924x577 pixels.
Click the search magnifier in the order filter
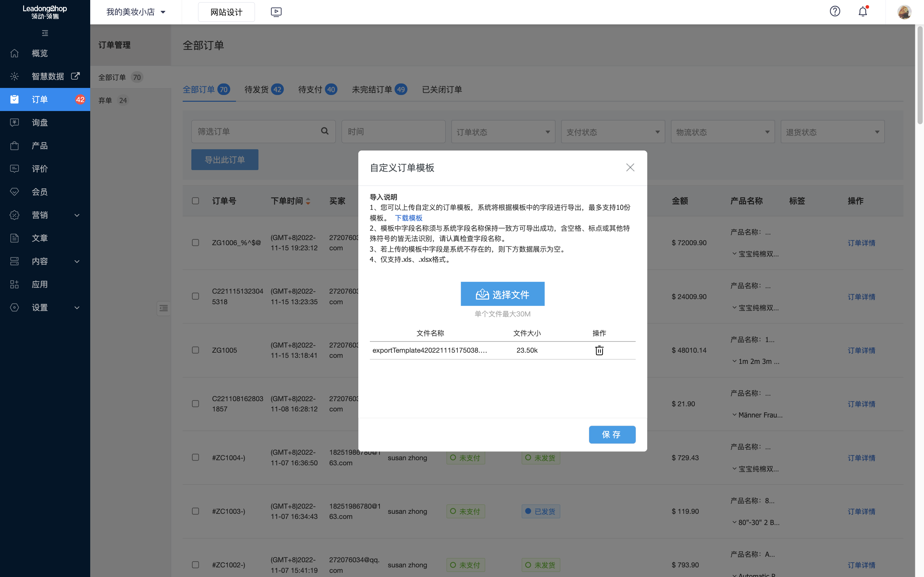tap(325, 131)
